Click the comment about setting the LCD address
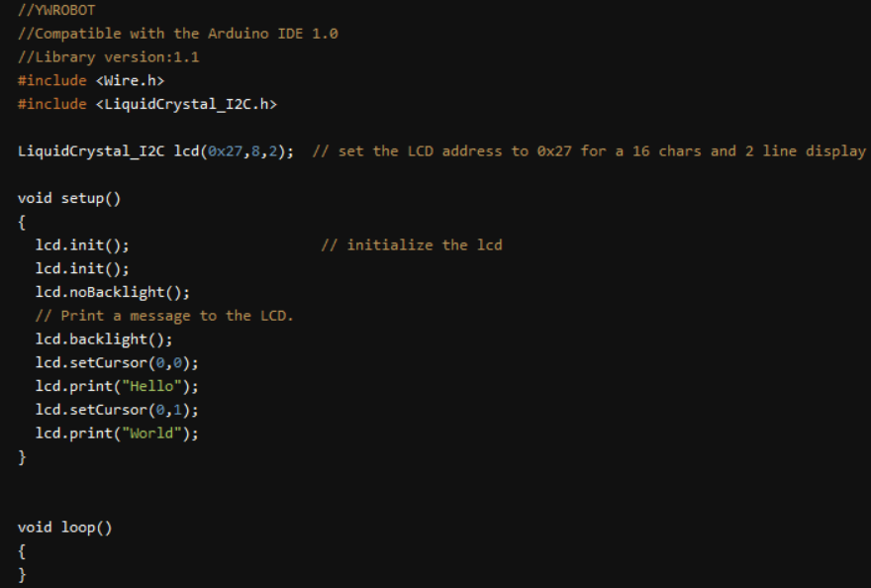871x588 pixels. pyautogui.click(x=589, y=151)
